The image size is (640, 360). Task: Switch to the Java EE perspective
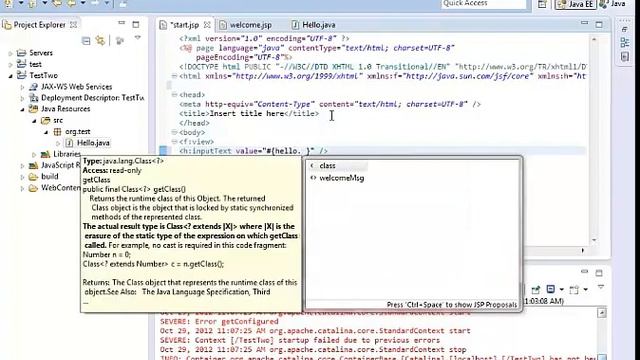pyautogui.click(x=575, y=4)
